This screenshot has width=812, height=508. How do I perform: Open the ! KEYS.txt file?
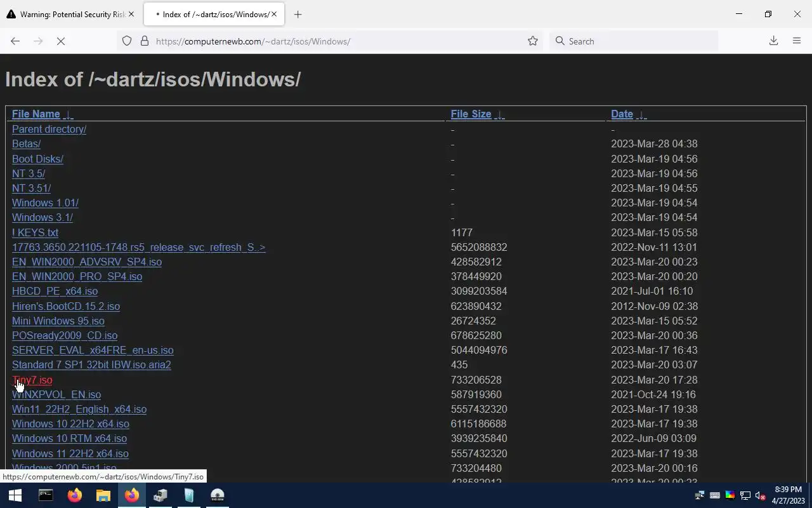[35, 232]
